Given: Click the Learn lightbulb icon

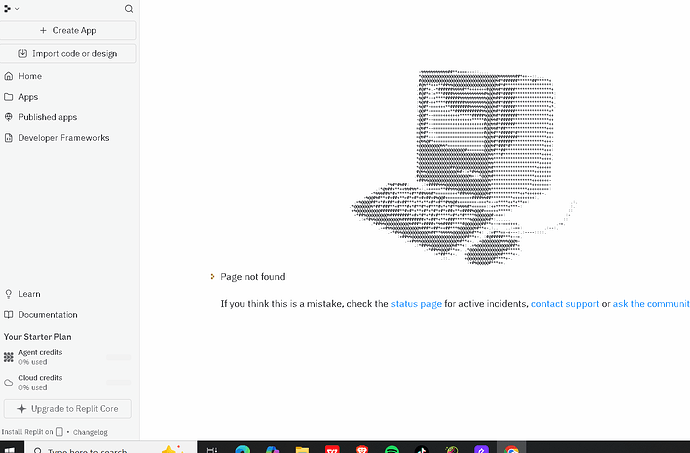Looking at the screenshot, I should click(8, 294).
